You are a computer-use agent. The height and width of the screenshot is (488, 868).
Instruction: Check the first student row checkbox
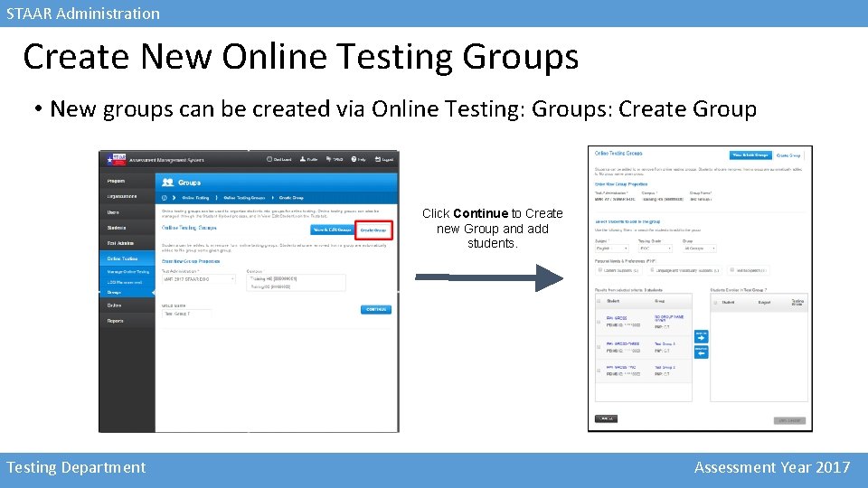pos(599,322)
